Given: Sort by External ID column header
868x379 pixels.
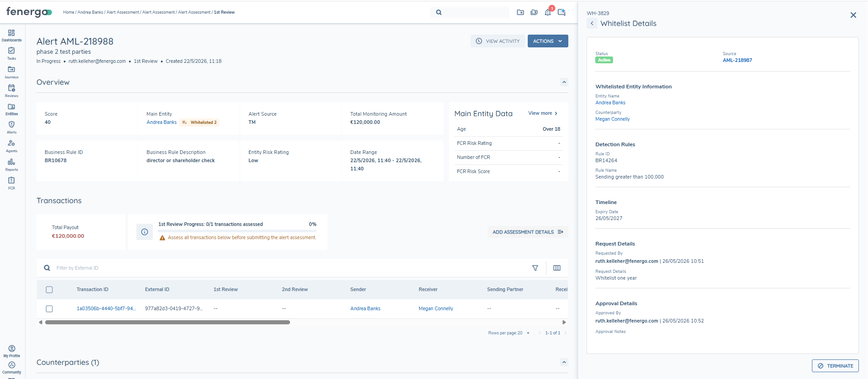Looking at the screenshot, I should [x=157, y=289].
